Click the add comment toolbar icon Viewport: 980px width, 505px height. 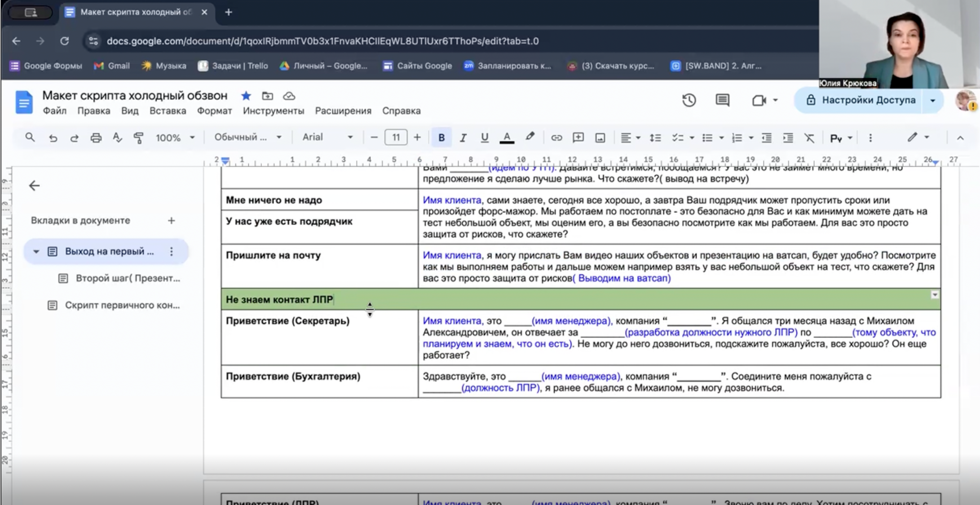(578, 137)
